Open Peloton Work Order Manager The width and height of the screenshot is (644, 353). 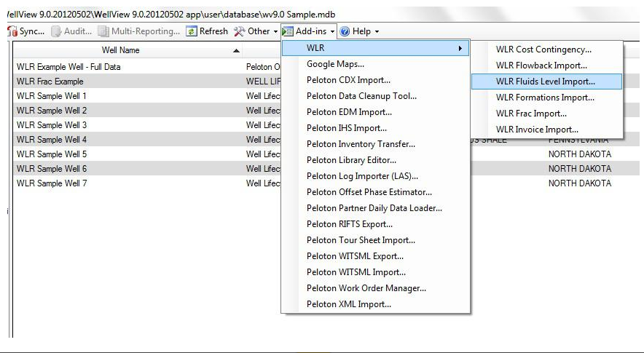tap(375, 288)
